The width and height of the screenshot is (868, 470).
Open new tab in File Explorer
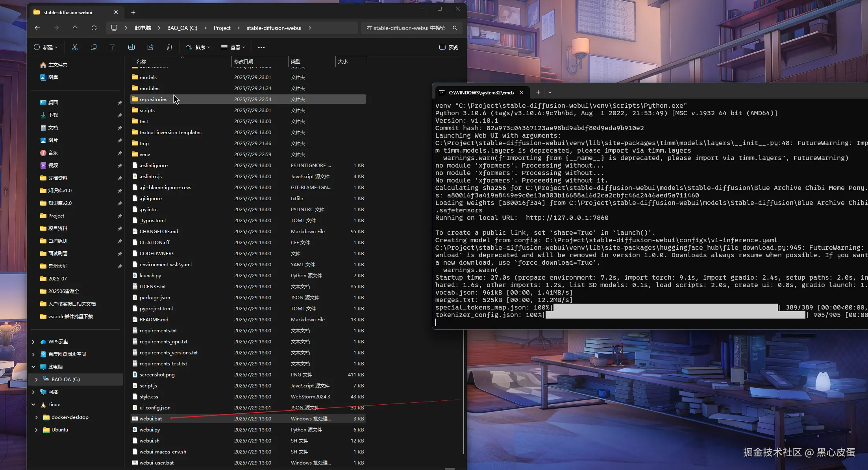(133, 13)
